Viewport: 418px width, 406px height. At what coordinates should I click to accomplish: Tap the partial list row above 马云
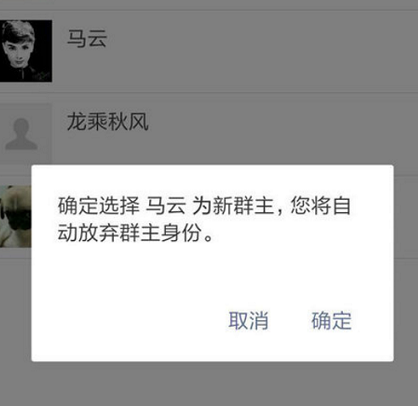[x=209, y=5]
